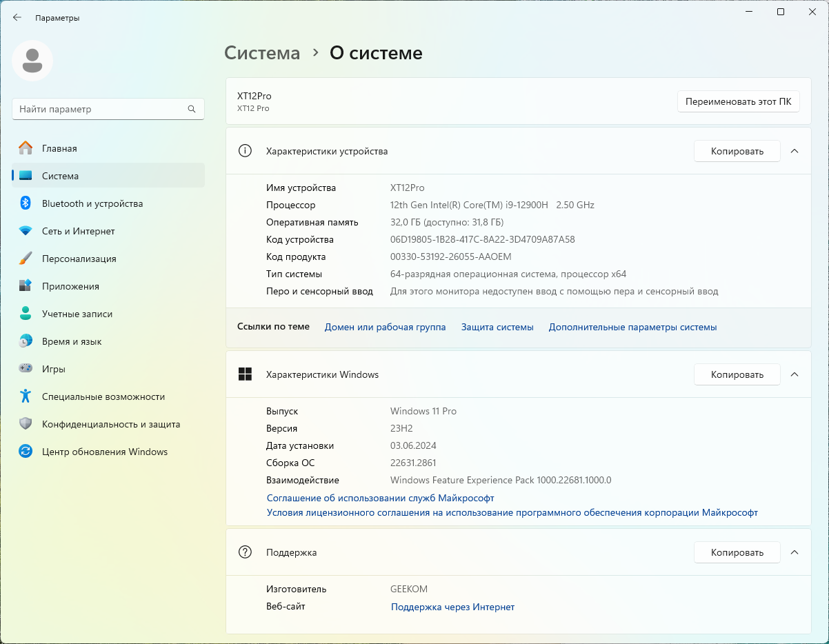
Task: Select product code 00330-53192 value
Action: point(450,256)
